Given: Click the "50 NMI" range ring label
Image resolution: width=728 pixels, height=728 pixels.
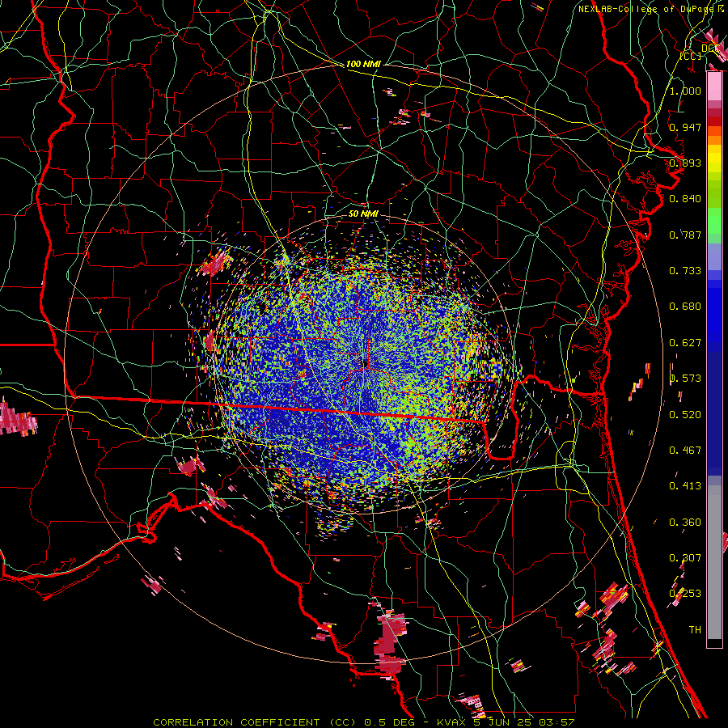Looking at the screenshot, I should 363,214.
